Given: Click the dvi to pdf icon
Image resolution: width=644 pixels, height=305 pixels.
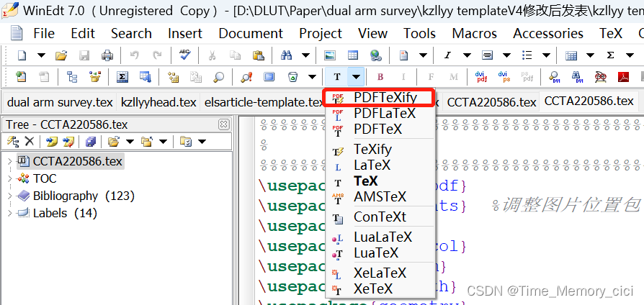Looking at the screenshot, I should click(481, 77).
